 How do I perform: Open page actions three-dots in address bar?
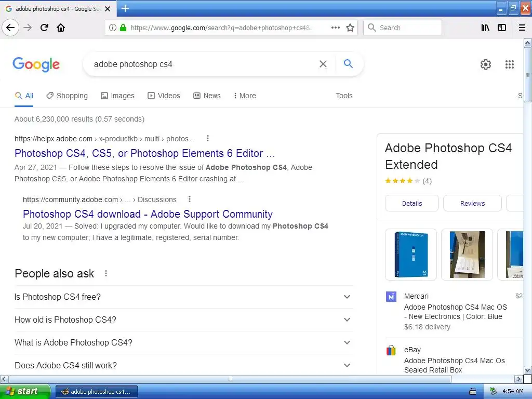click(336, 28)
